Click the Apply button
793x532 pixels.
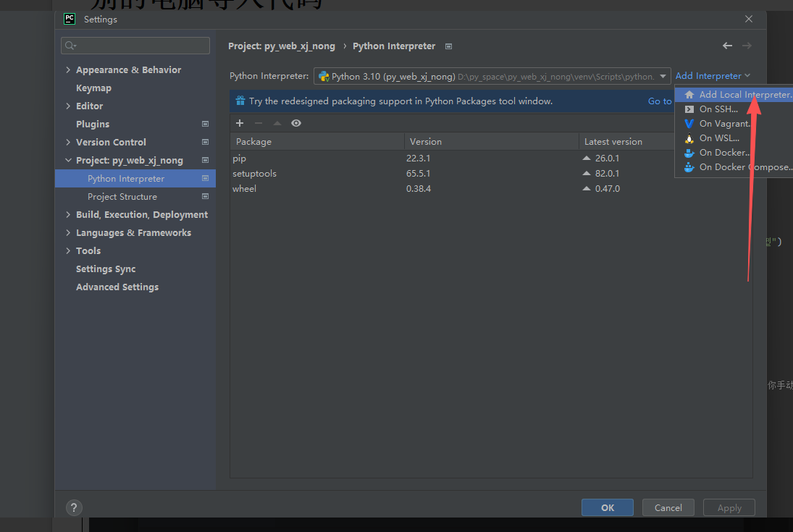coord(729,507)
